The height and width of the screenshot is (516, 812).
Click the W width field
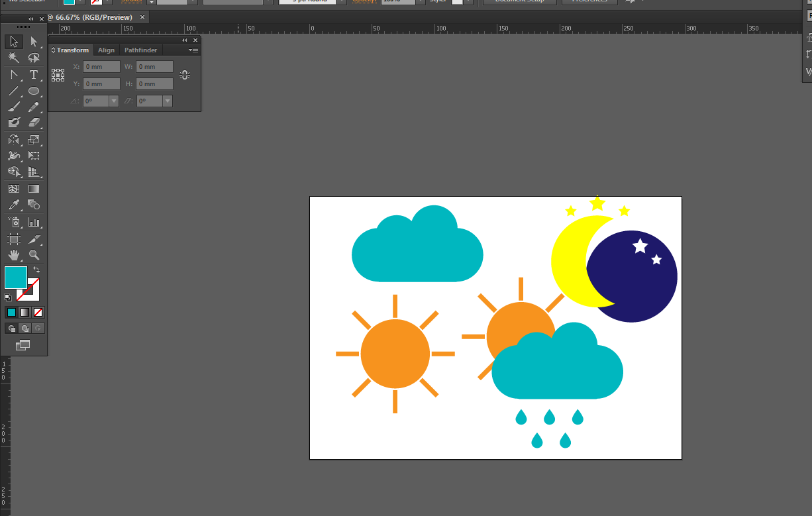[x=154, y=67]
